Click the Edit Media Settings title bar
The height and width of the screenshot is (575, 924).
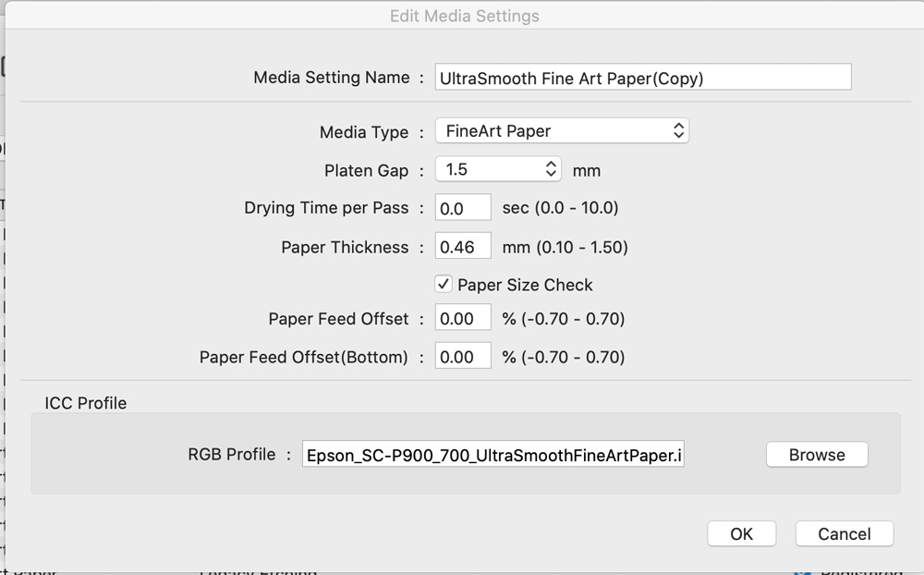(464, 16)
